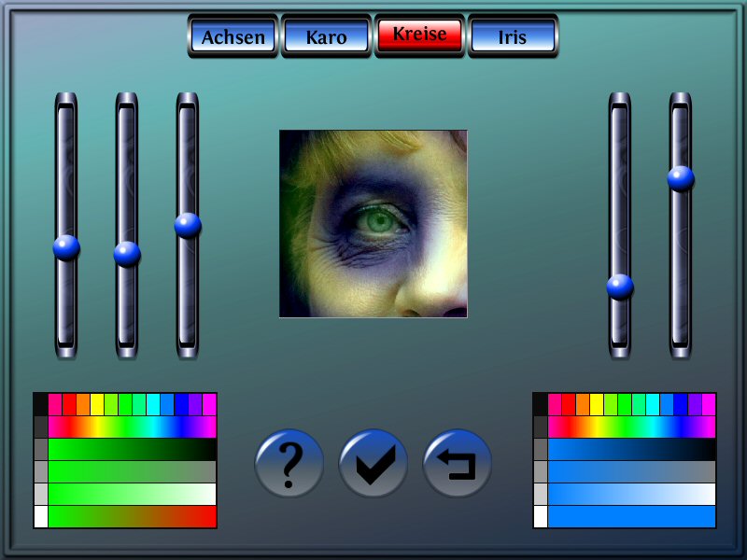
Task: Switch to the Iris tab
Action: tap(513, 36)
